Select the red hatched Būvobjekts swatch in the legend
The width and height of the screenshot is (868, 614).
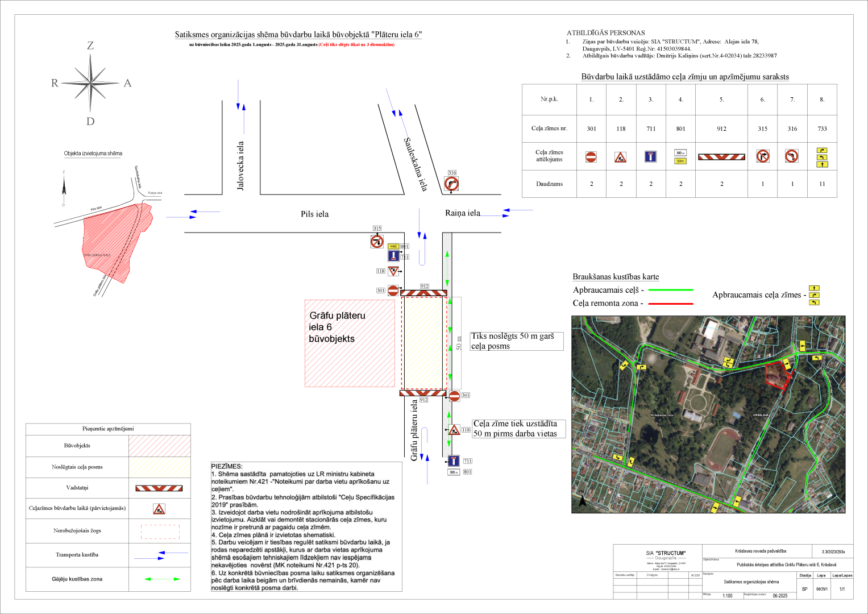click(x=160, y=446)
